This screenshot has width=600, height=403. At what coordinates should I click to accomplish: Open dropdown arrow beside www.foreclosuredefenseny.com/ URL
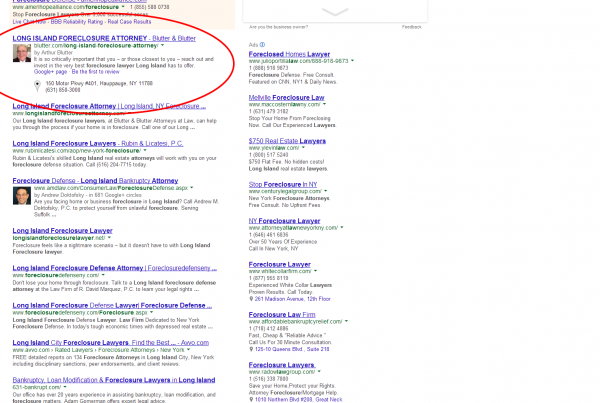pyautogui.click(x=103, y=275)
